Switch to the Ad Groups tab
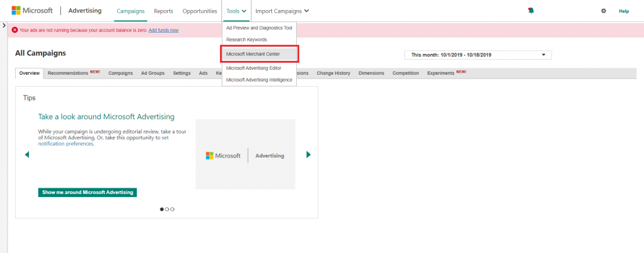The height and width of the screenshot is (253, 644). point(153,73)
